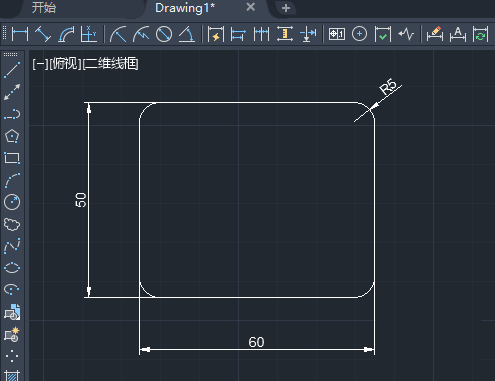Select the Baseline dimension tool

[238, 34]
